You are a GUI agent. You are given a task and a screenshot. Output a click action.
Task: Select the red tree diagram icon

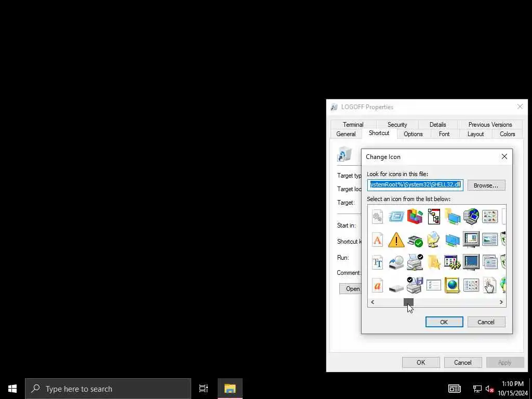434,217
